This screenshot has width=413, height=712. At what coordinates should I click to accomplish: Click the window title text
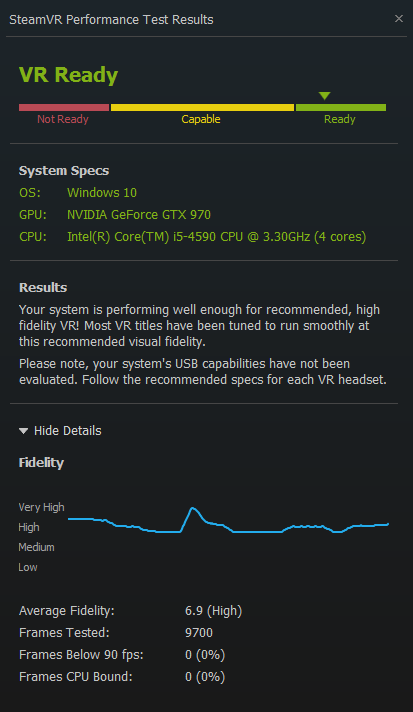[x=111, y=20]
